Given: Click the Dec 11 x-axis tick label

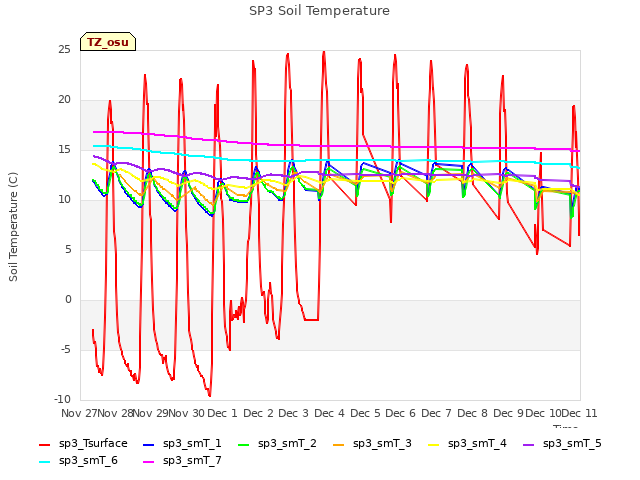Looking at the screenshot, I should point(580,413).
